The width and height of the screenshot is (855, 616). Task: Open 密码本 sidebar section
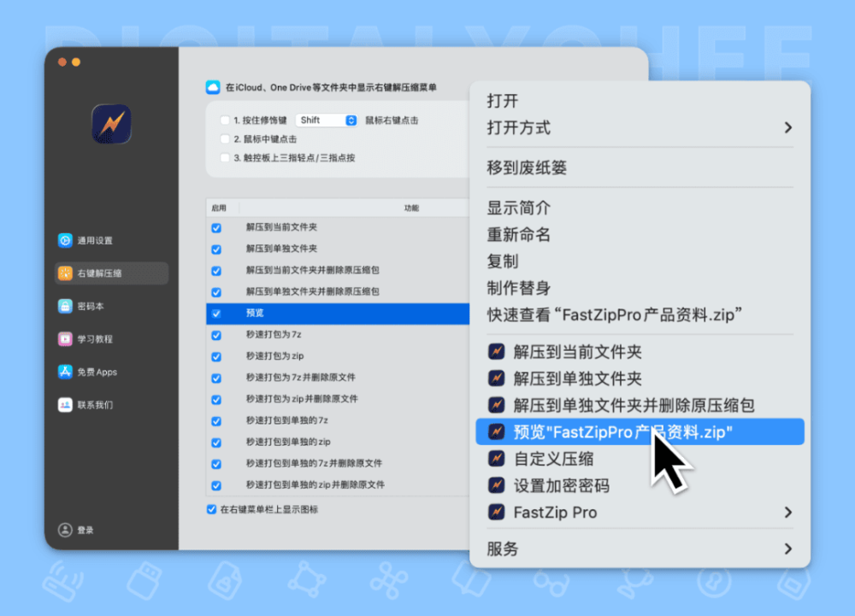click(x=112, y=306)
